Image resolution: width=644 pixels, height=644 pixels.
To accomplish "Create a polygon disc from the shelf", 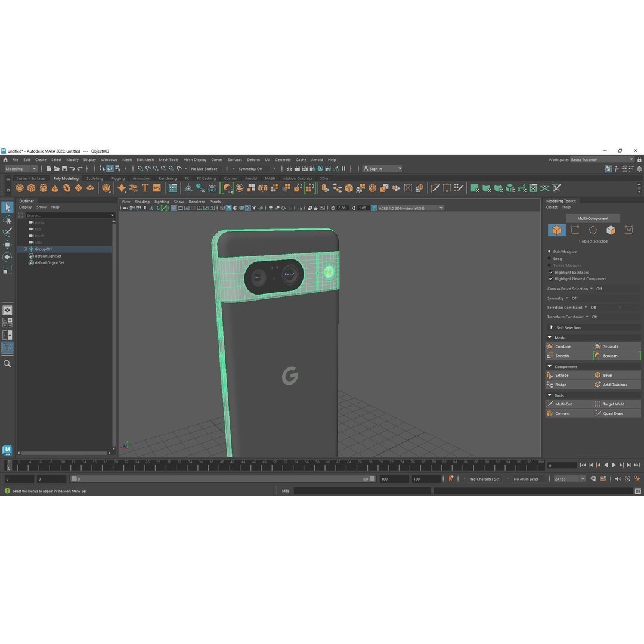I will tap(90, 188).
